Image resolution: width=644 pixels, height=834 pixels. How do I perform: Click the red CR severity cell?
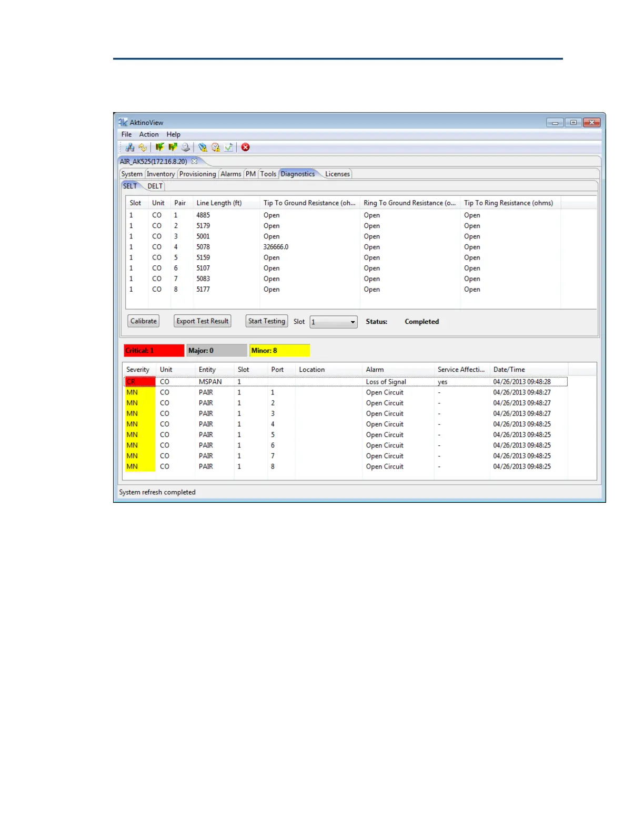[x=140, y=382]
